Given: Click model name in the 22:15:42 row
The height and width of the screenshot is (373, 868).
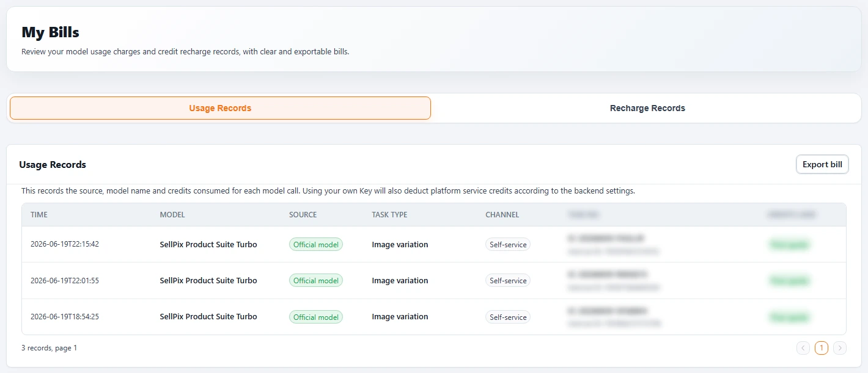Looking at the screenshot, I should click(208, 244).
